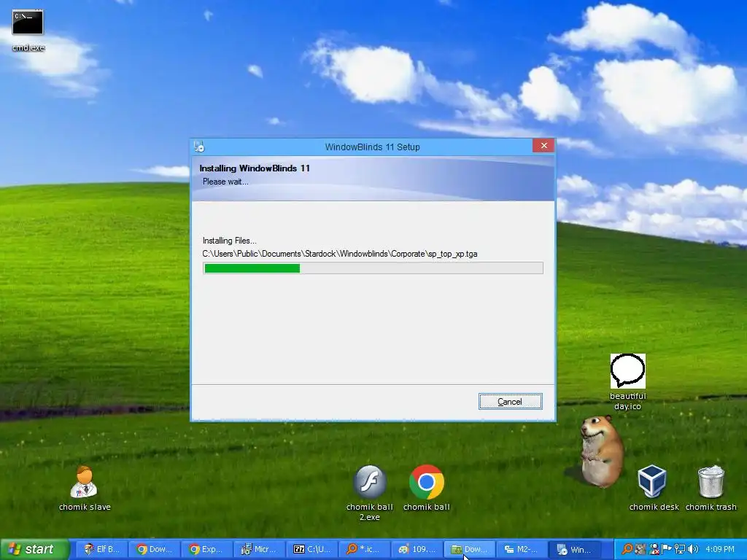Click the "Installing Files..." status text
747x560 pixels.
tap(229, 241)
